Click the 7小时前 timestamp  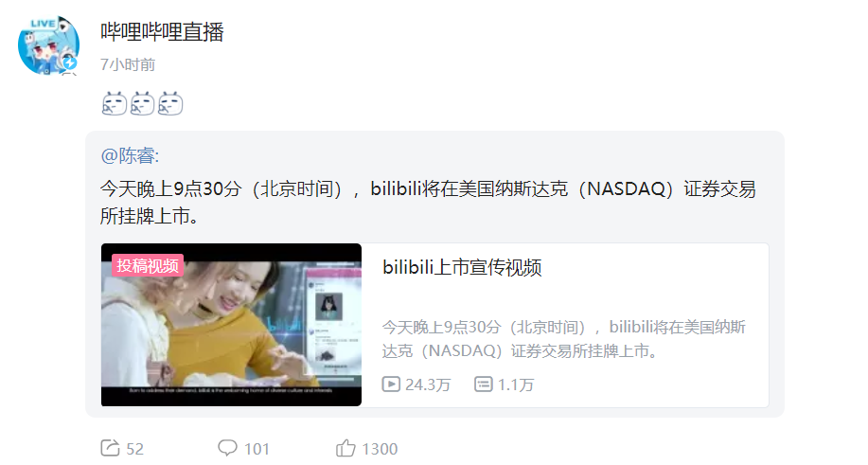(128, 64)
